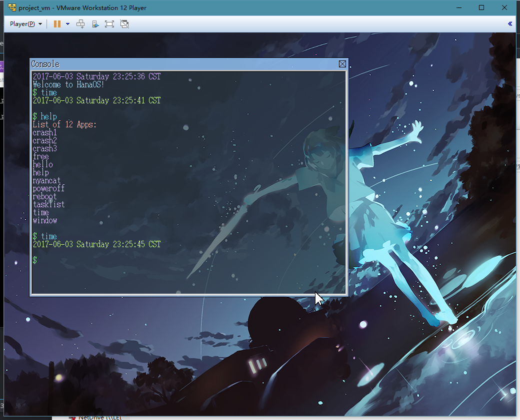Select 'window' in the app list
Image resolution: width=520 pixels, height=420 pixels.
click(44, 220)
